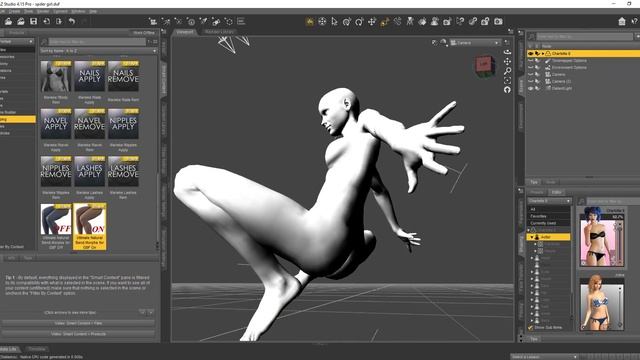Image resolution: width=640 pixels, height=360 pixels.
Task: Switch to the Render Library tab
Action: click(219, 32)
